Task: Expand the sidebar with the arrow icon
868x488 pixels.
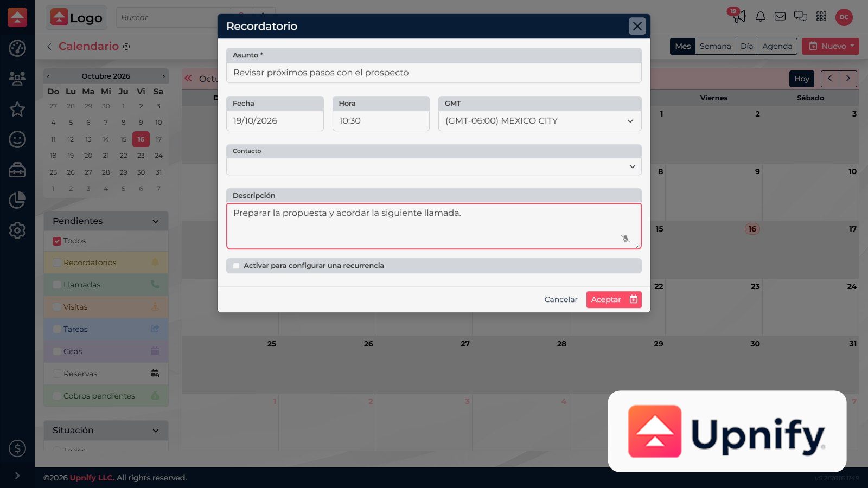Action: [x=17, y=476]
